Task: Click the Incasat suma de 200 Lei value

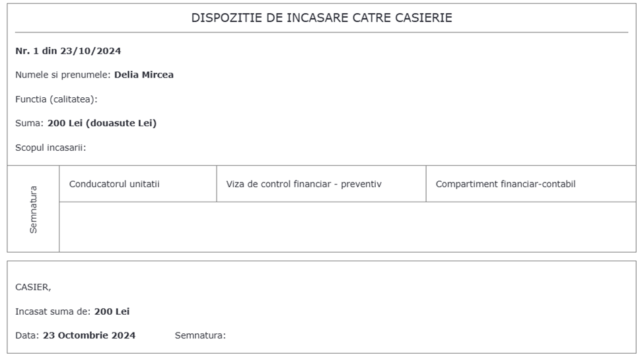Action: click(x=112, y=311)
